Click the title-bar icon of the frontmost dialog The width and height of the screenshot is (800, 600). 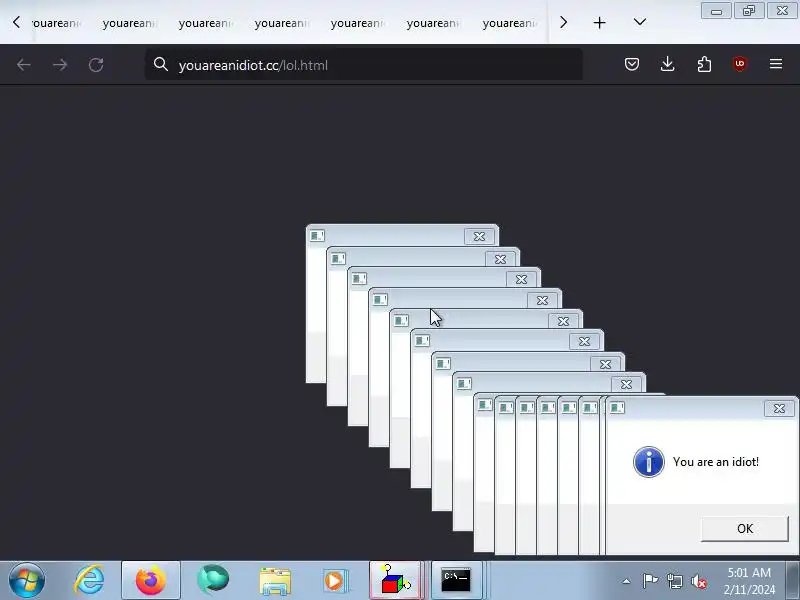[x=617, y=408]
